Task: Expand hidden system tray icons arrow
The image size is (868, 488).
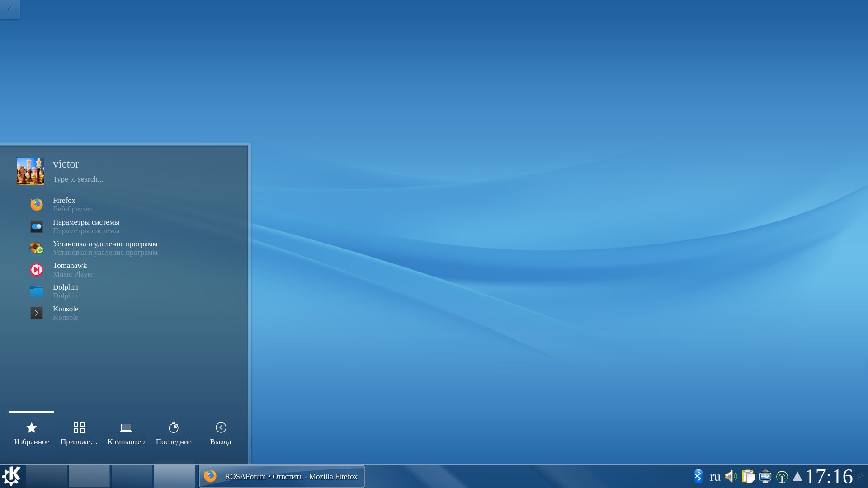Action: point(797,476)
